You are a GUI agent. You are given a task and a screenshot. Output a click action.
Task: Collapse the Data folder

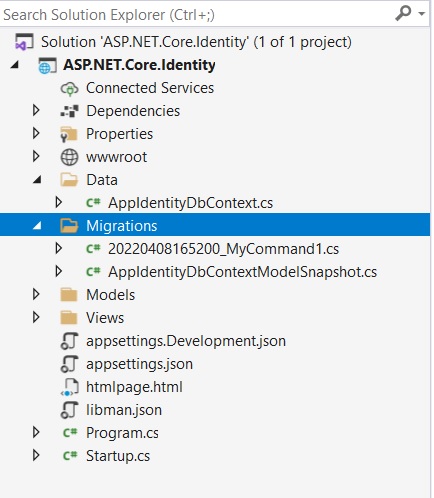[x=37, y=180]
